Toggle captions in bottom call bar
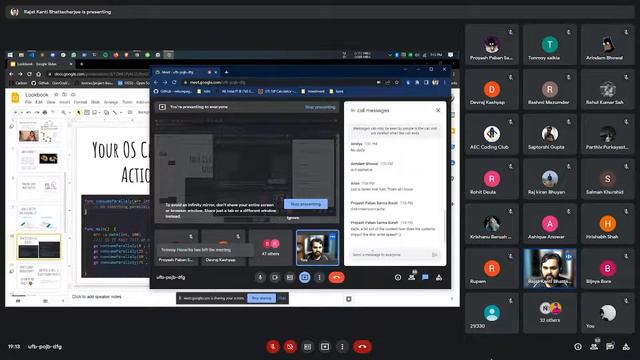Image resolution: width=640 pixels, height=360 pixels. pos(307,347)
